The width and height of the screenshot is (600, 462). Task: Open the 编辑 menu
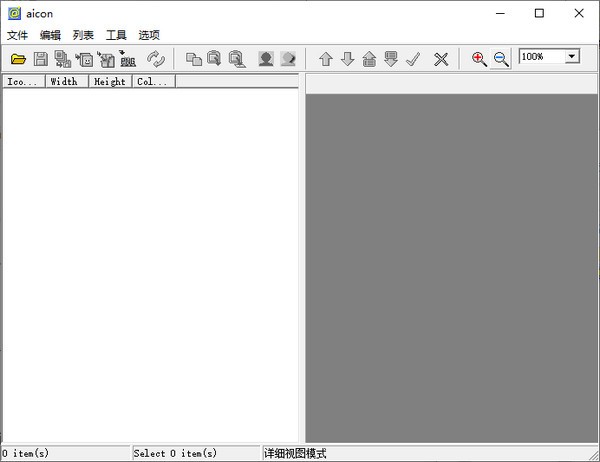pyautogui.click(x=50, y=35)
